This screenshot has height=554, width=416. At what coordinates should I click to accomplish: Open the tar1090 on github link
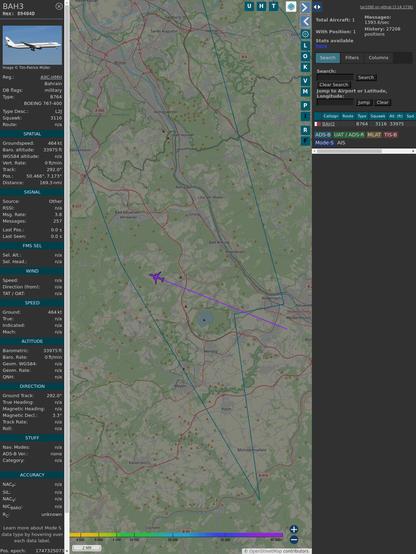(x=386, y=7)
